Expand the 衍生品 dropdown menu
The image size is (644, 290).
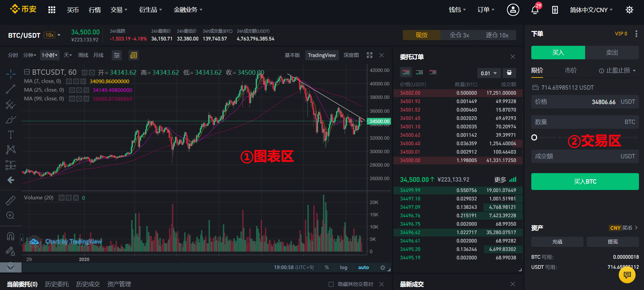point(150,10)
